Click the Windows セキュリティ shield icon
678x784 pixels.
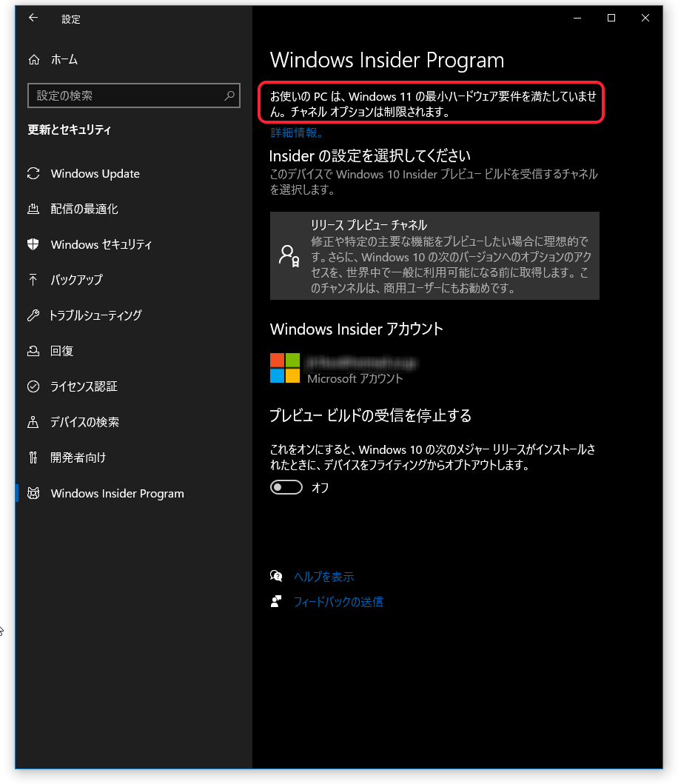click(33, 245)
